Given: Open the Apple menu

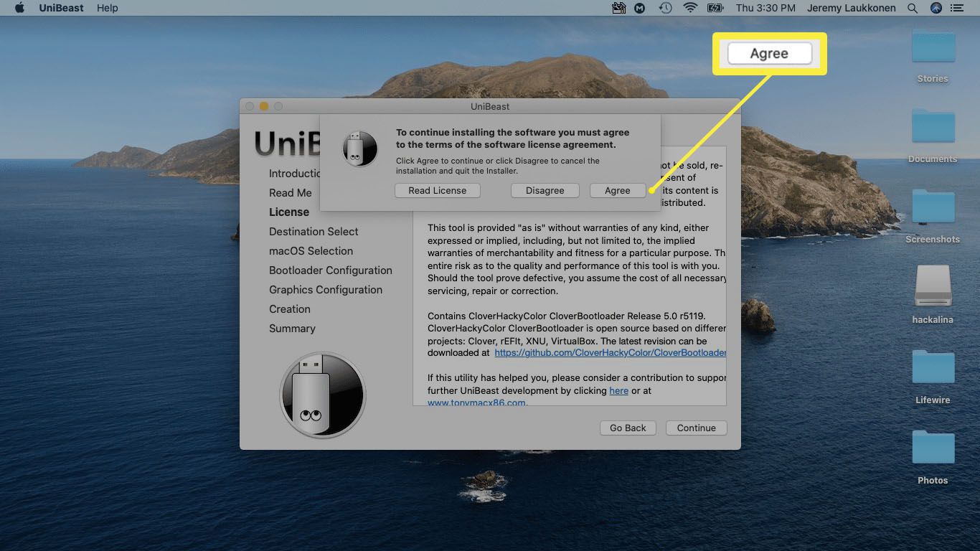Looking at the screenshot, I should 19,8.
